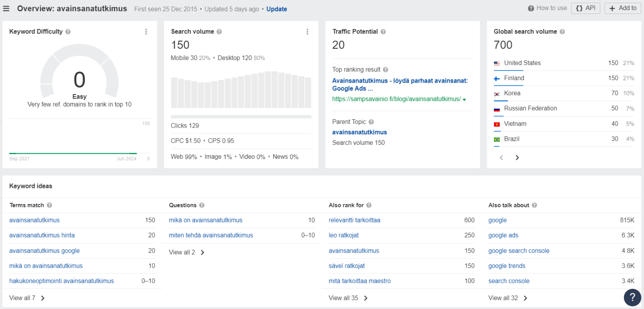The width and height of the screenshot is (644, 309).
Task: Open Search volume card three-dot menu
Action: 307,31
